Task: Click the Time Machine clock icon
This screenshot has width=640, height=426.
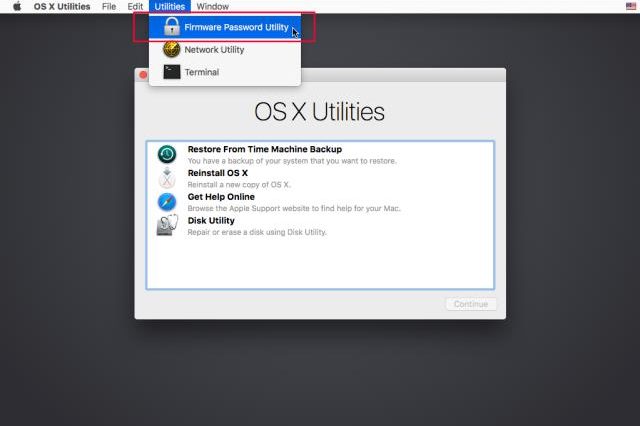Action: [x=167, y=155]
